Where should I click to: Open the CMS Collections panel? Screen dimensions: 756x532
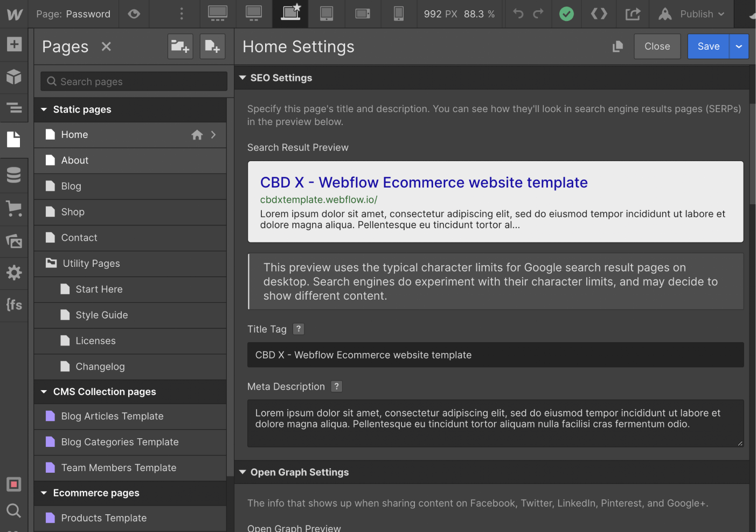[x=14, y=175]
